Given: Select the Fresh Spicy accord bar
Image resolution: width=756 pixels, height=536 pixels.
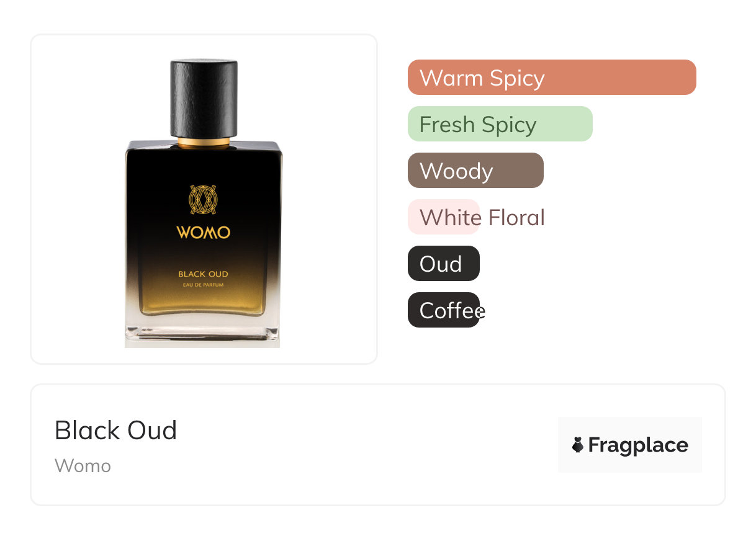Looking at the screenshot, I should (x=500, y=124).
